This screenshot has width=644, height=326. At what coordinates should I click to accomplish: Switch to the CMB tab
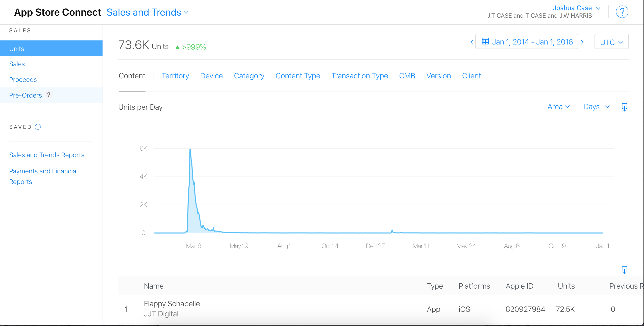click(x=407, y=76)
